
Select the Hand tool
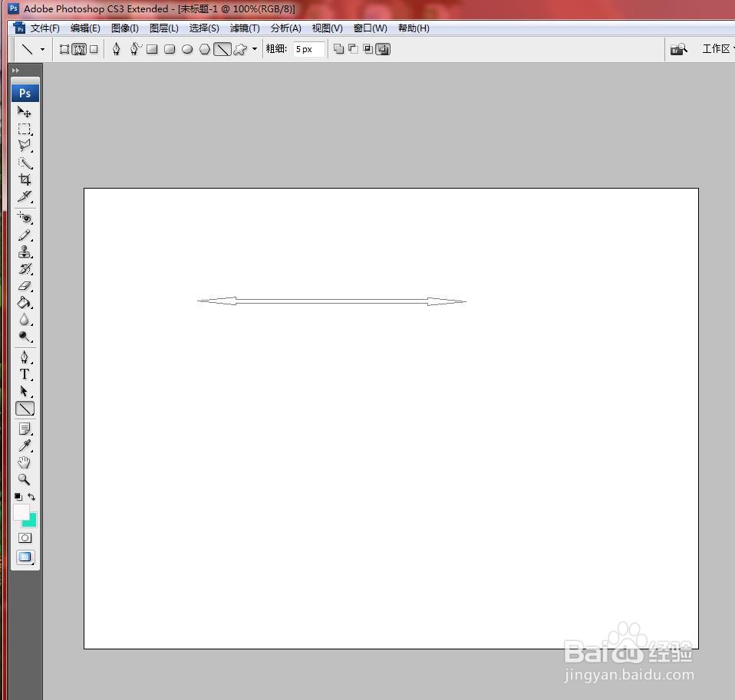(x=24, y=463)
